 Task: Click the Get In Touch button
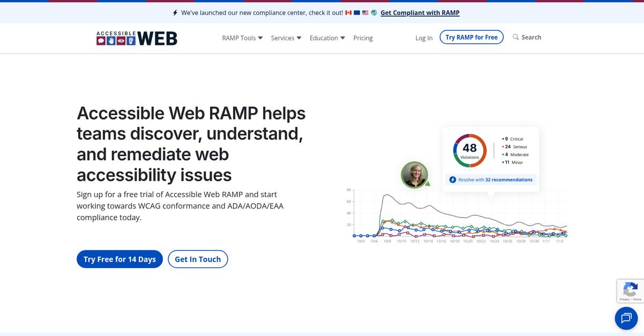point(198,259)
